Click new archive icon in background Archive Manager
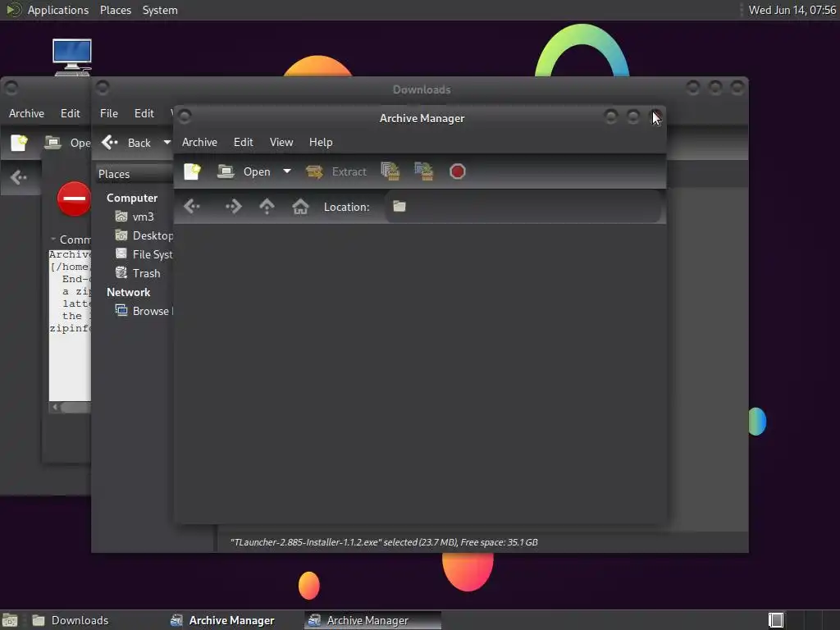This screenshot has height=630, width=840. coord(20,143)
